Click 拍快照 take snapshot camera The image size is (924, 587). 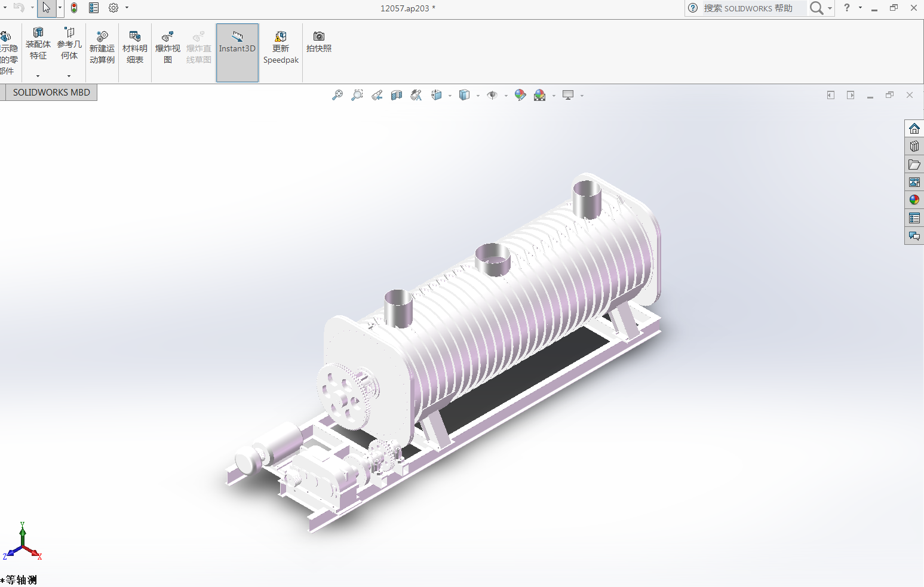point(319,42)
